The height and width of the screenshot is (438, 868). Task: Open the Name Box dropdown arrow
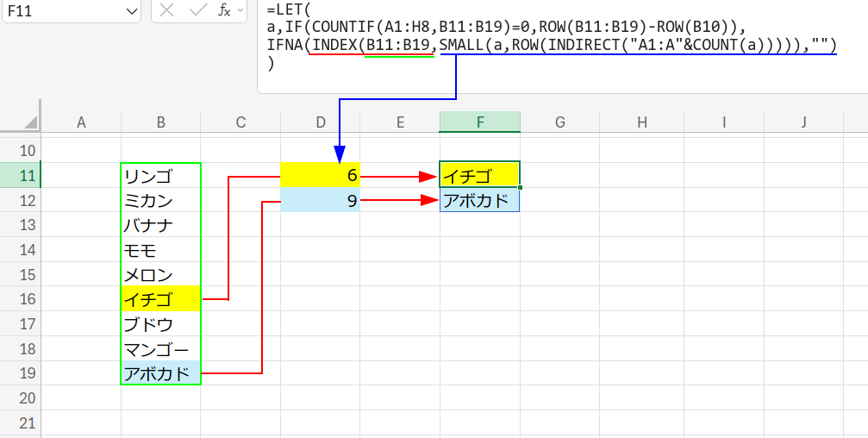coord(132,10)
